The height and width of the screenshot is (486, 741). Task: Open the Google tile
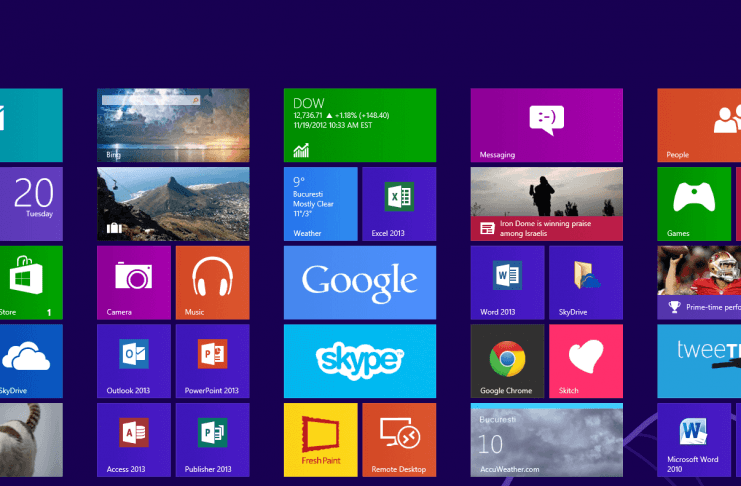pos(360,282)
